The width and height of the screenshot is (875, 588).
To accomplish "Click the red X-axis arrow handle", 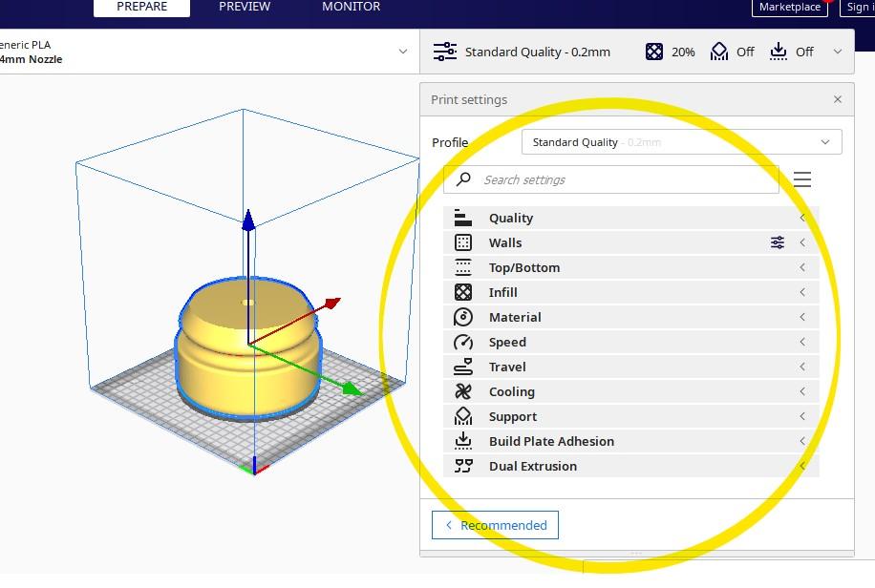I will coord(332,303).
